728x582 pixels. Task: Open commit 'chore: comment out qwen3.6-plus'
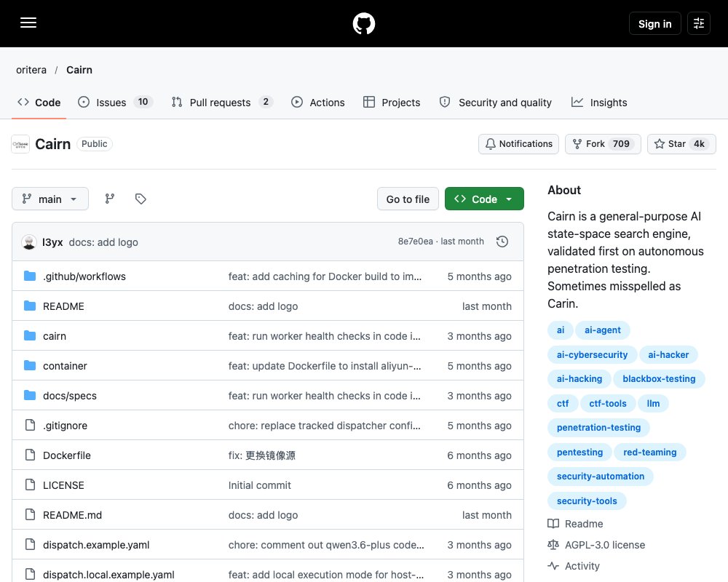pyautogui.click(x=326, y=545)
